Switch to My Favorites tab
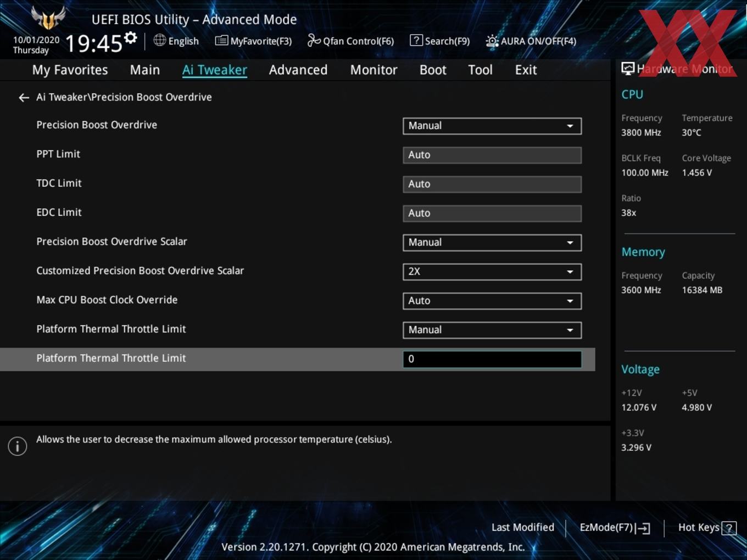Viewport: 747px width, 560px height. 70,70
